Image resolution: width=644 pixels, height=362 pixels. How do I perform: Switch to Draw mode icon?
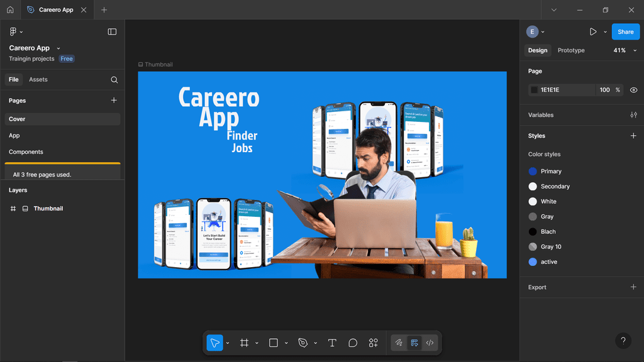coord(399,343)
